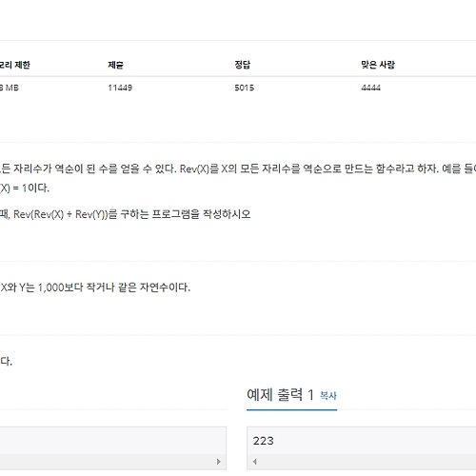The width and height of the screenshot is (476, 476).
Task: Click the 제출 column header
Action: pos(115,65)
